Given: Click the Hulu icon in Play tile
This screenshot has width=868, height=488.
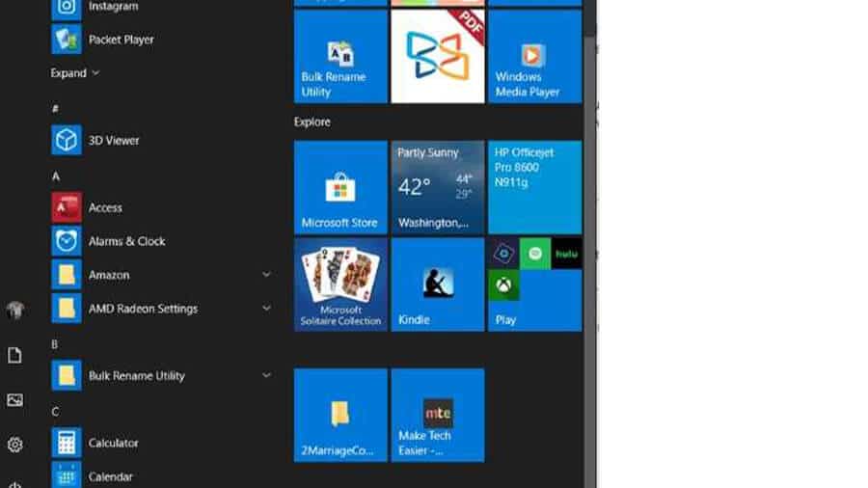Looking at the screenshot, I should [x=566, y=254].
